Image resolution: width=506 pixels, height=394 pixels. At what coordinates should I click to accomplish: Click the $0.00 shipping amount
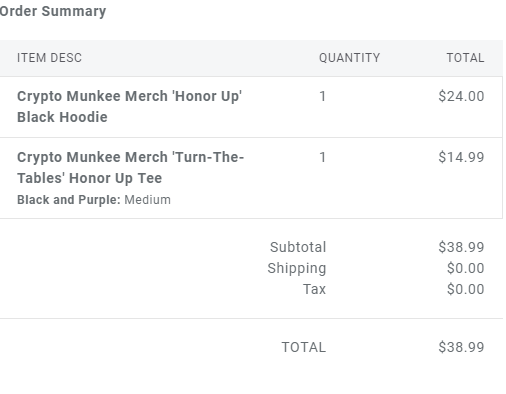pyautogui.click(x=466, y=268)
